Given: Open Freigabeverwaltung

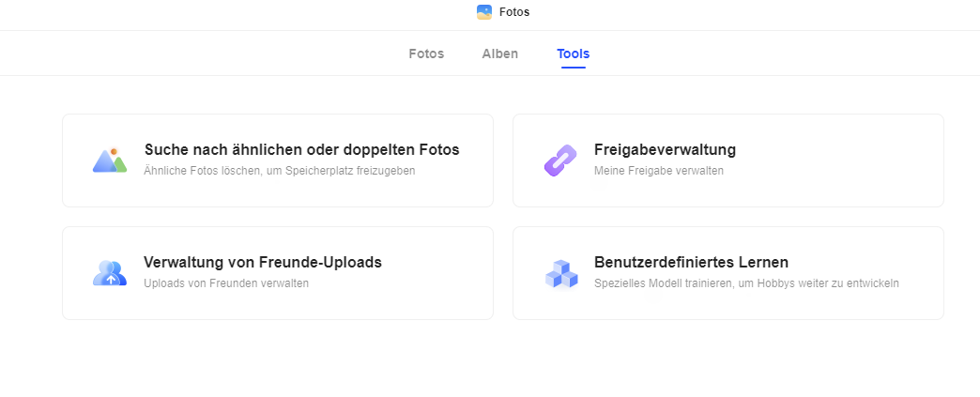Looking at the screenshot, I should coord(665,150).
